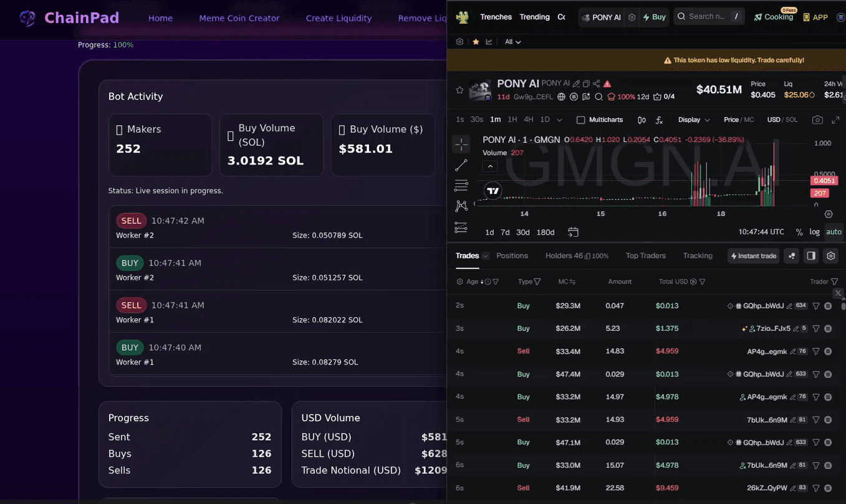Collapse the chart legend arrow
Image resolution: width=846 pixels, height=504 pixels.
[490, 166]
